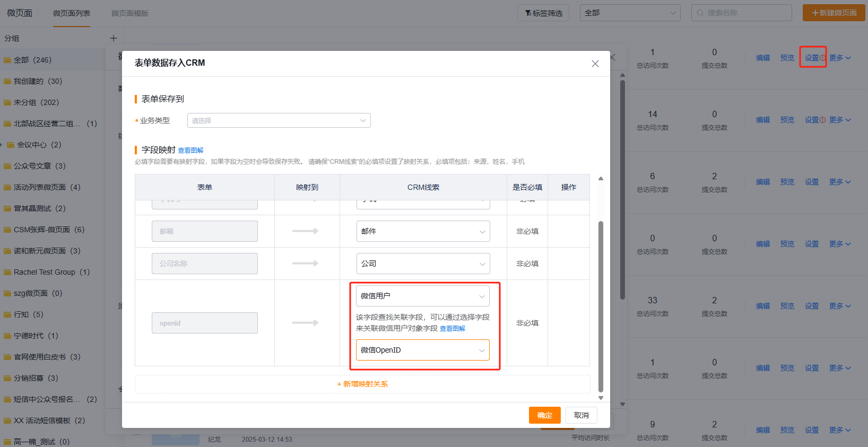This screenshot has width=868, height=447.
Task: Confirm with the 确定 button
Action: (545, 415)
